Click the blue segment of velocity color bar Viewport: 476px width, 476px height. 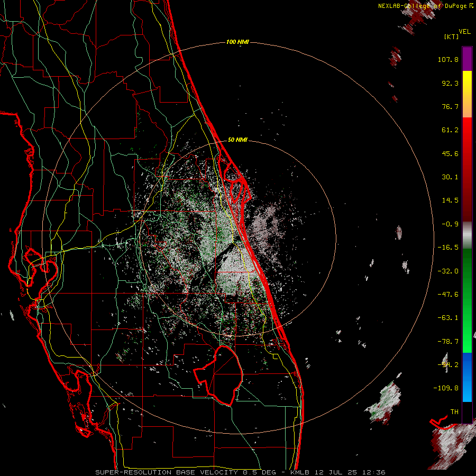click(x=467, y=377)
